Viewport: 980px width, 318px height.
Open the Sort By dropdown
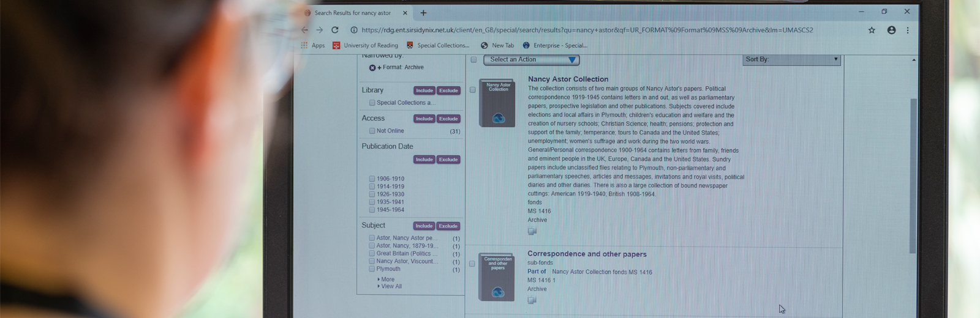tap(791, 59)
